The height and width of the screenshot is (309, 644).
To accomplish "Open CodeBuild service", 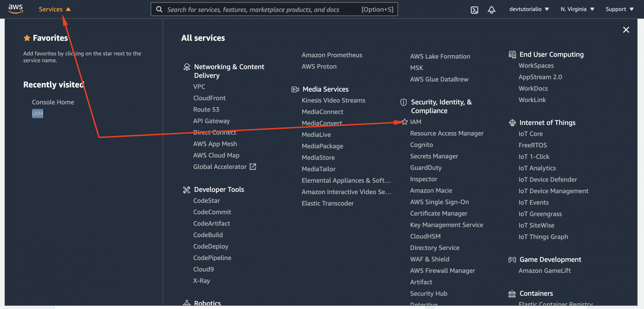I will point(208,235).
